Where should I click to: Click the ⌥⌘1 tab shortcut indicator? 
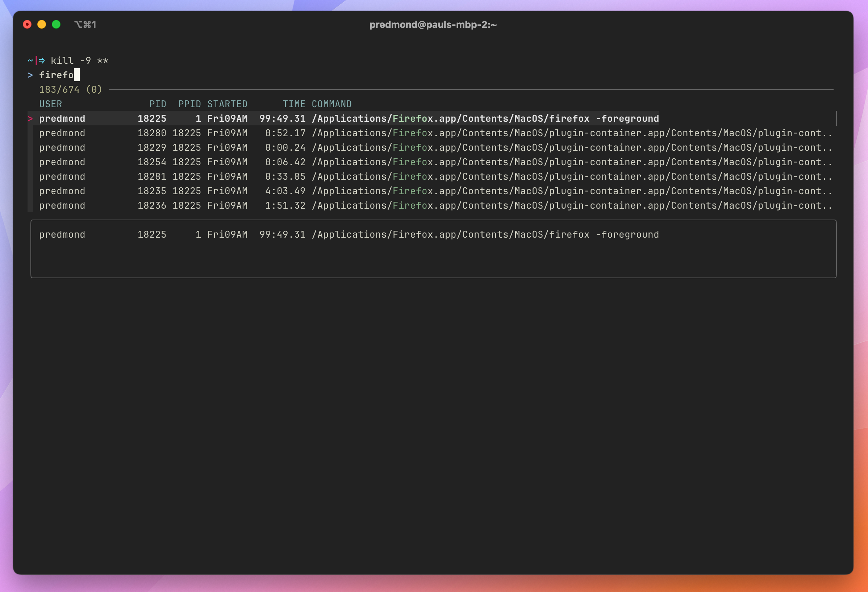click(85, 25)
